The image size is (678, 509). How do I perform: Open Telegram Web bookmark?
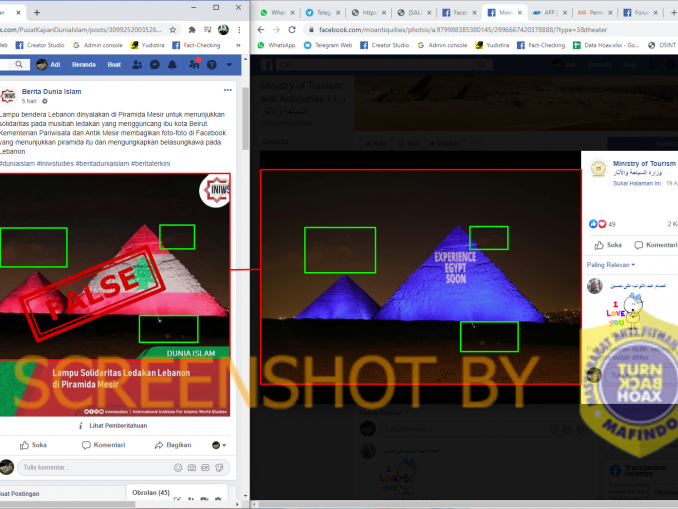[328, 45]
